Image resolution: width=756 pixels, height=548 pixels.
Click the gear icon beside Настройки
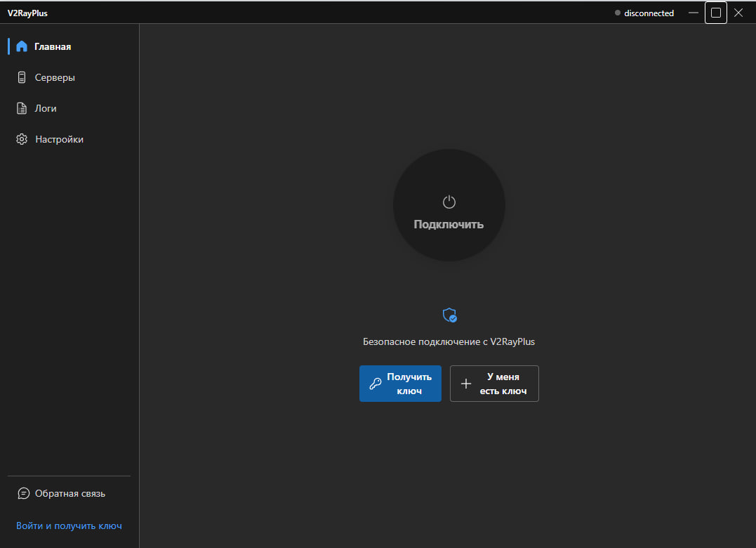(x=22, y=139)
